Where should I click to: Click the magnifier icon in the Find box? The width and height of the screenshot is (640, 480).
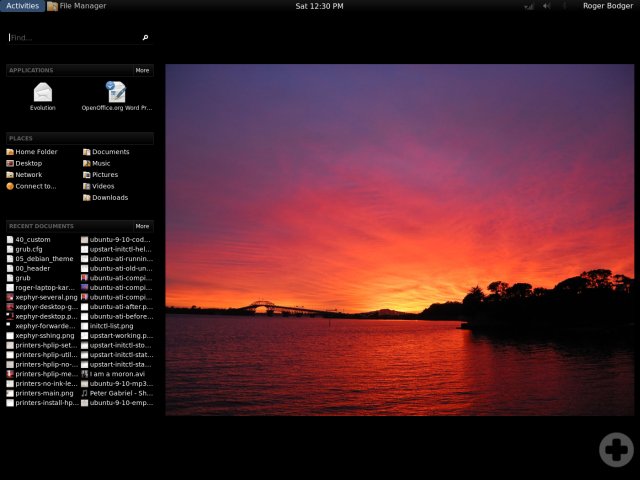tap(145, 38)
